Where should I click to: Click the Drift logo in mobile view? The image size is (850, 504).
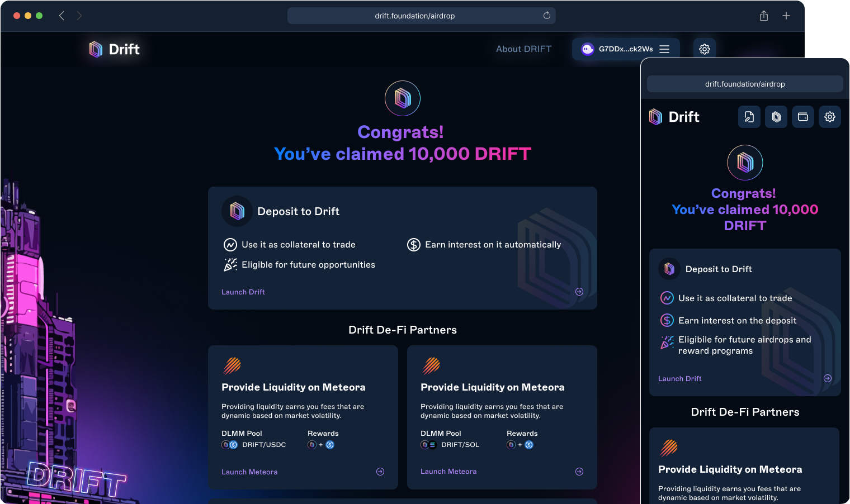coord(674,117)
